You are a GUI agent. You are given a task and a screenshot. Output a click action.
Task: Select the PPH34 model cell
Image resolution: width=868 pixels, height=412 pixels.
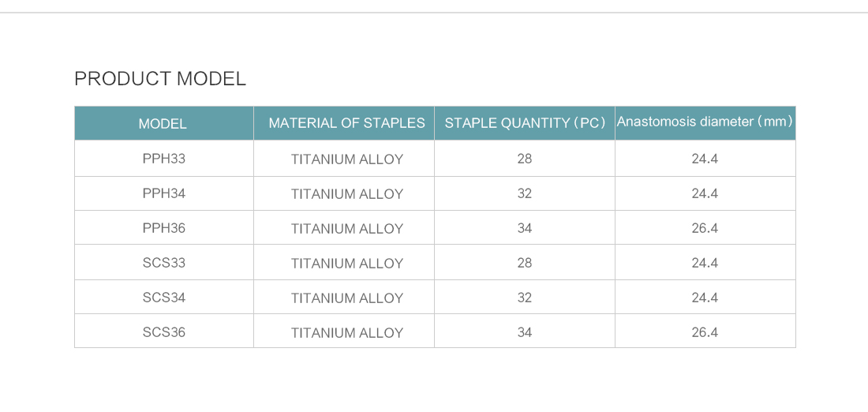coord(164,194)
